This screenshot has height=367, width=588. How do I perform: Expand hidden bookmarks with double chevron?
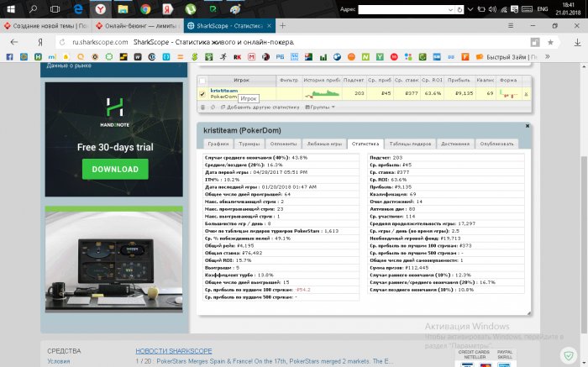point(547,56)
